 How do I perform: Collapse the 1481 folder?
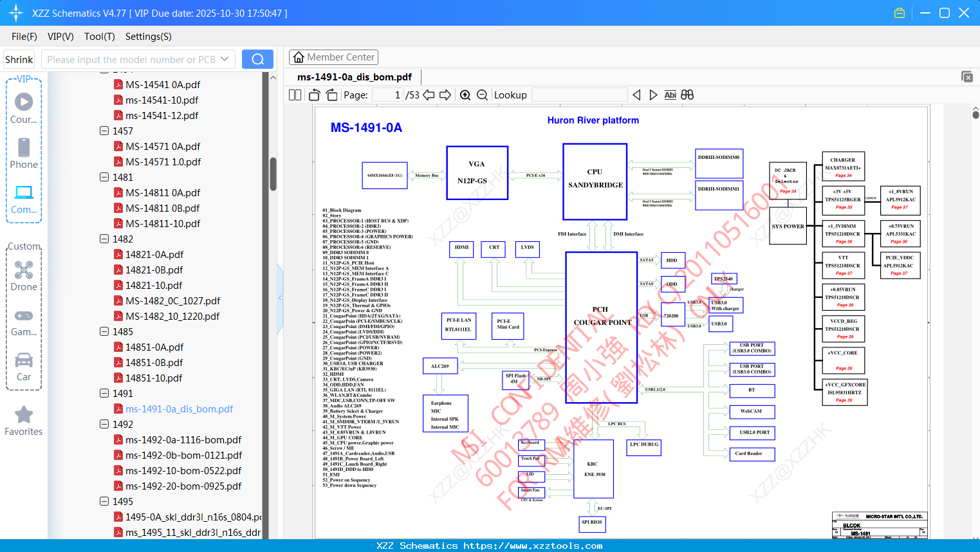[104, 177]
